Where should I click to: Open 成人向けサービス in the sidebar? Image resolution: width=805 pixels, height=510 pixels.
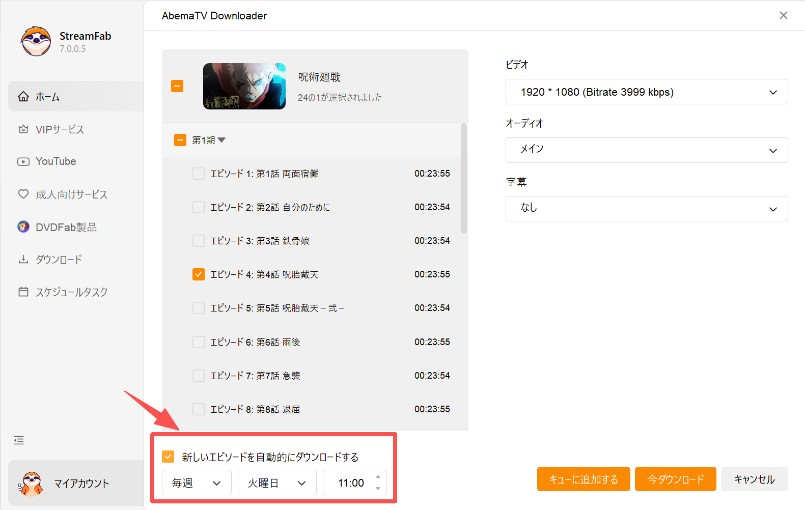pos(76,194)
